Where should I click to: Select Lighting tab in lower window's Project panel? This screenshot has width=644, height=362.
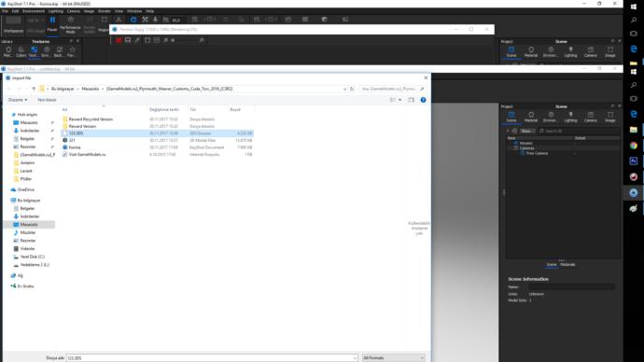point(570,117)
